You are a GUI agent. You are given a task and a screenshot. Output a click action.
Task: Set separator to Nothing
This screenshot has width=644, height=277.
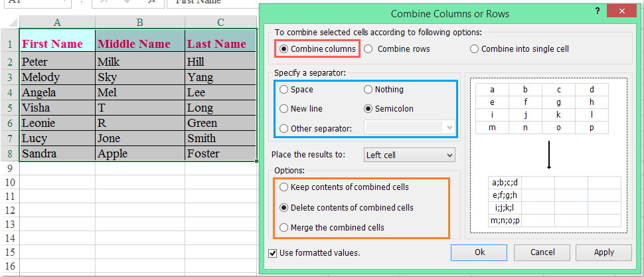(x=368, y=89)
